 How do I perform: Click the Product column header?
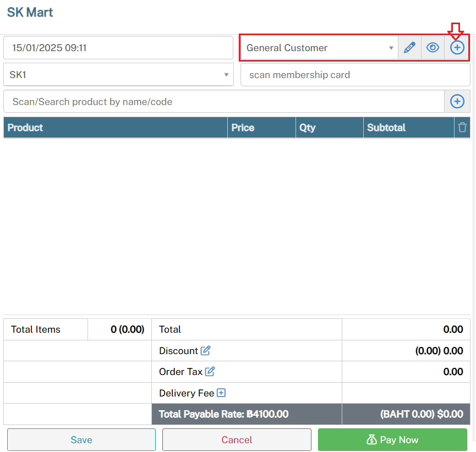click(25, 128)
